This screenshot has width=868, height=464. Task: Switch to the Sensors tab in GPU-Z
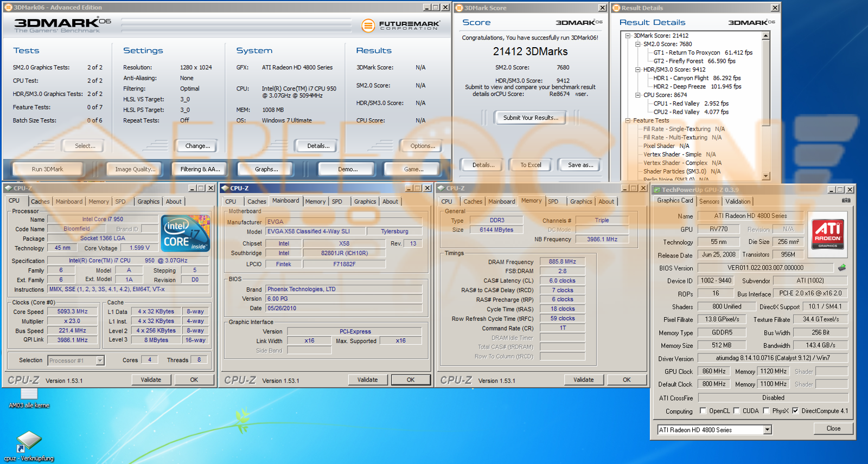tap(709, 202)
